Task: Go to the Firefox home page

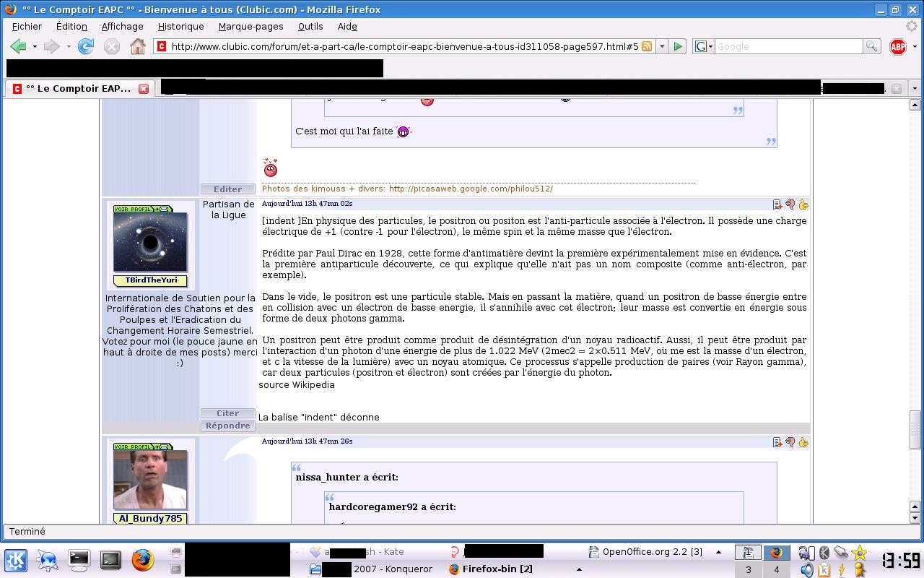Action: tap(138, 46)
